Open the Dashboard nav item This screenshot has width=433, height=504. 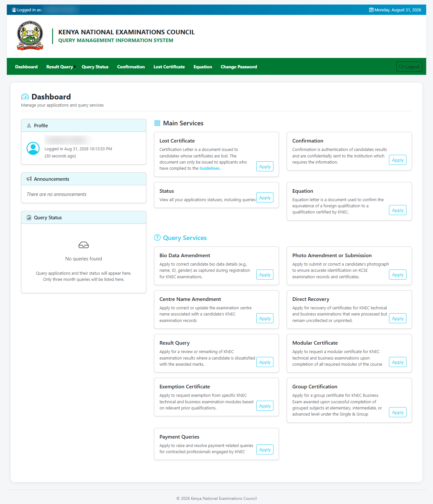tap(26, 67)
